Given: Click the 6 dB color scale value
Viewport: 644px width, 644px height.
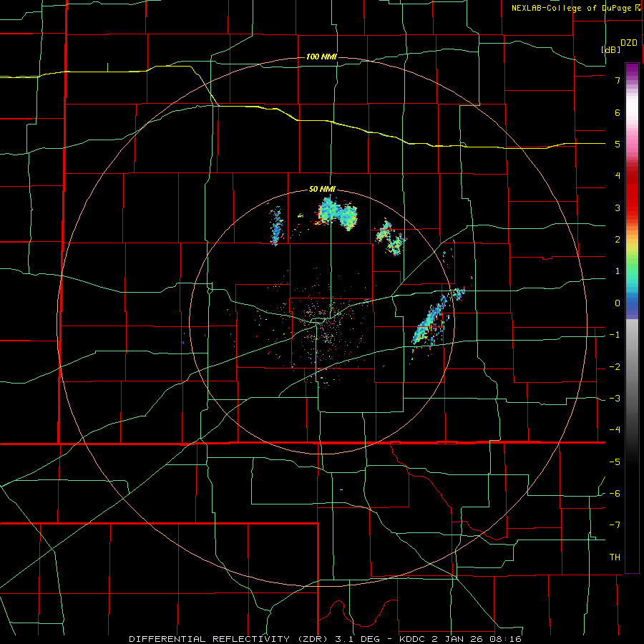Looking at the screenshot, I should click(x=618, y=112).
